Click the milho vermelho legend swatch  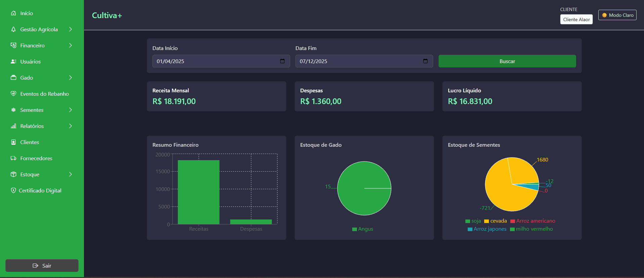pos(512,229)
